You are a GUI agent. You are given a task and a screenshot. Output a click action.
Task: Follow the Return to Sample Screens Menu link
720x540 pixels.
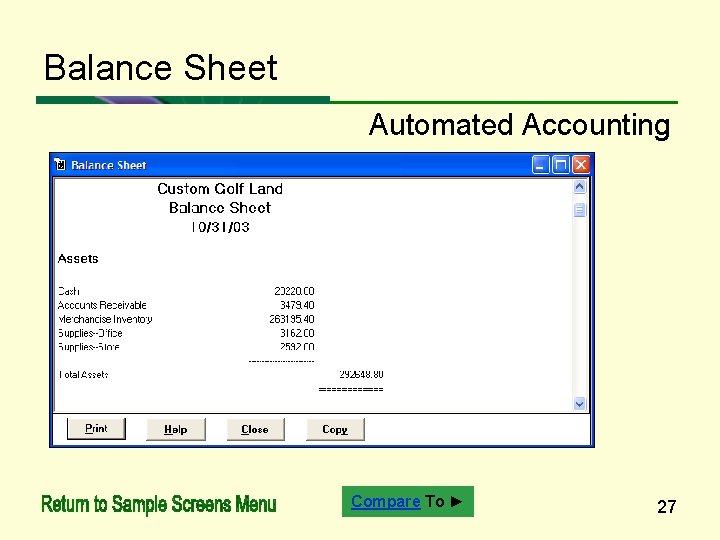(159, 504)
